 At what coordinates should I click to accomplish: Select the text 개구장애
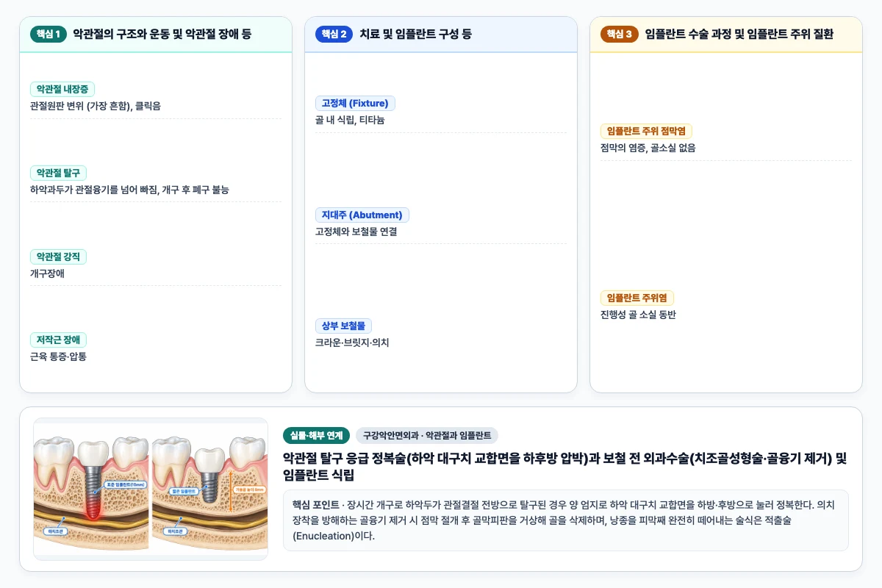pyautogui.click(x=48, y=273)
